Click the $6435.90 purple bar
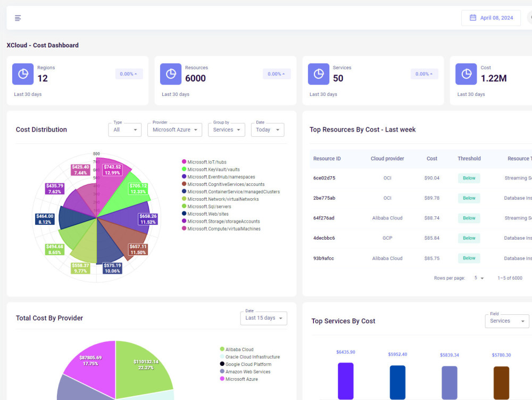The height and width of the screenshot is (400, 532). point(346,381)
